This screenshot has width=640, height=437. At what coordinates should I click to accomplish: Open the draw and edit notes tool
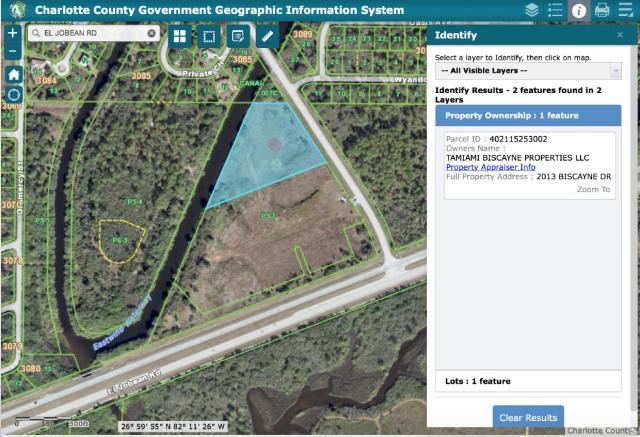click(x=238, y=36)
